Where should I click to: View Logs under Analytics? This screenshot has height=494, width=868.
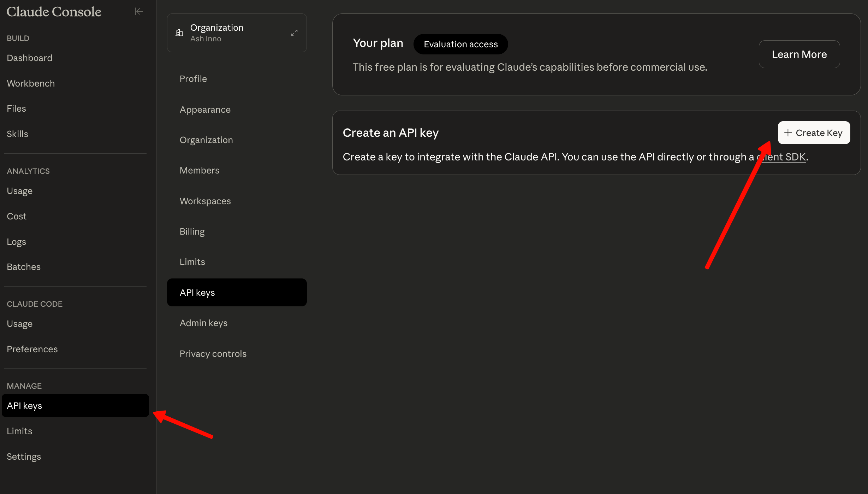pyautogui.click(x=16, y=242)
